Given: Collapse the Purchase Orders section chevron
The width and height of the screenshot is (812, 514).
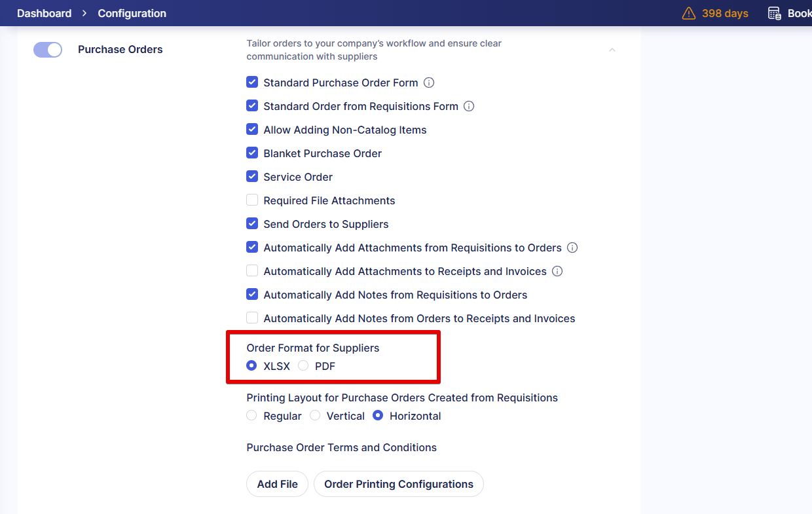Looking at the screenshot, I should (612, 50).
